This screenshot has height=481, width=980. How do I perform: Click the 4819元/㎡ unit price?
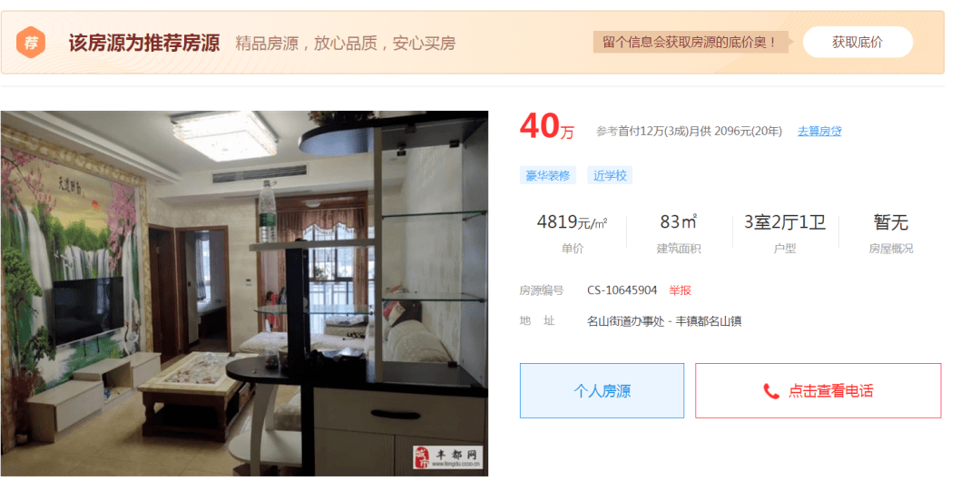(x=573, y=222)
